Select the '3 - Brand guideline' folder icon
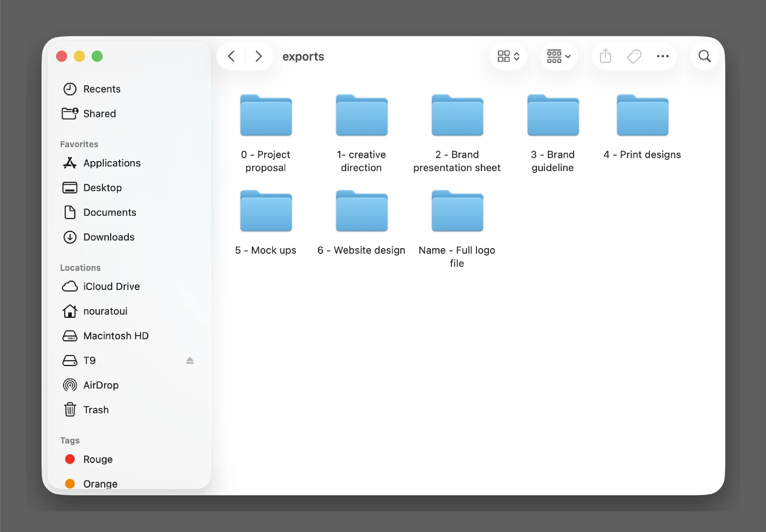Image resolution: width=766 pixels, height=532 pixels. (553, 115)
